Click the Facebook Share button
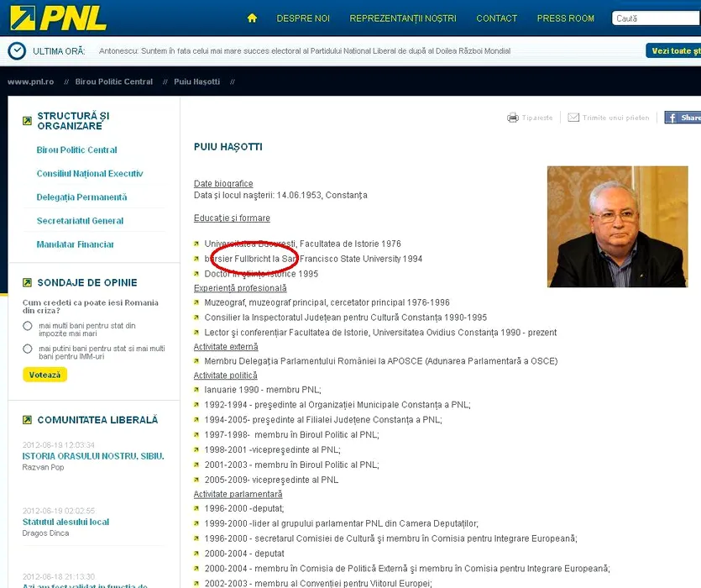 click(683, 118)
